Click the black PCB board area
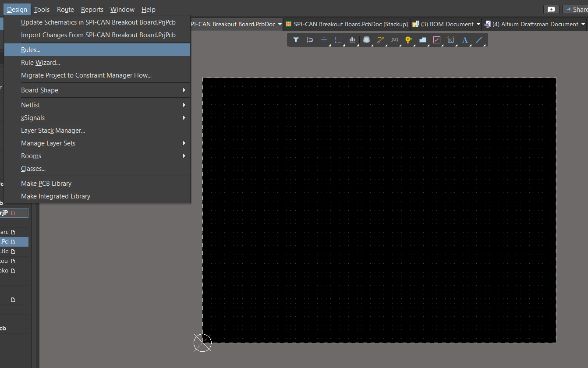 pyautogui.click(x=379, y=210)
